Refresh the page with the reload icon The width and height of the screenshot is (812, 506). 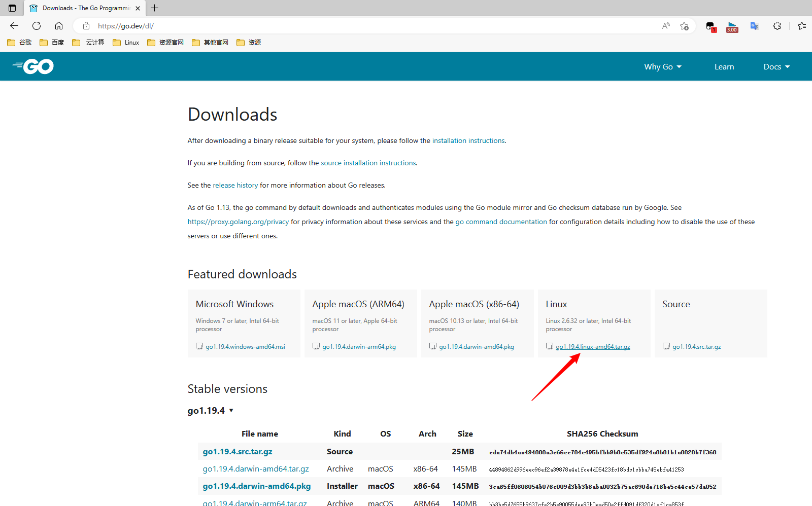click(x=37, y=26)
